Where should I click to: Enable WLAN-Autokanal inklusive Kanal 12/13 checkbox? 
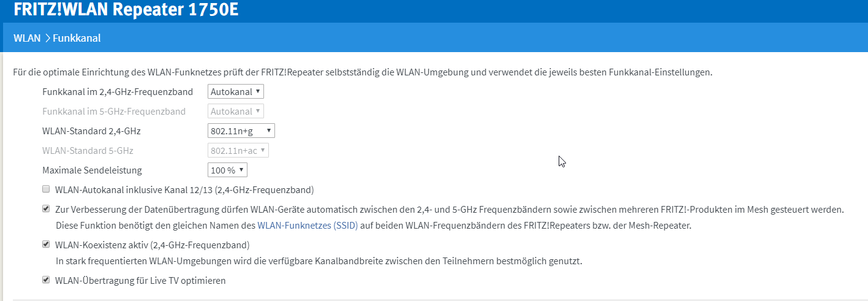tap(46, 189)
